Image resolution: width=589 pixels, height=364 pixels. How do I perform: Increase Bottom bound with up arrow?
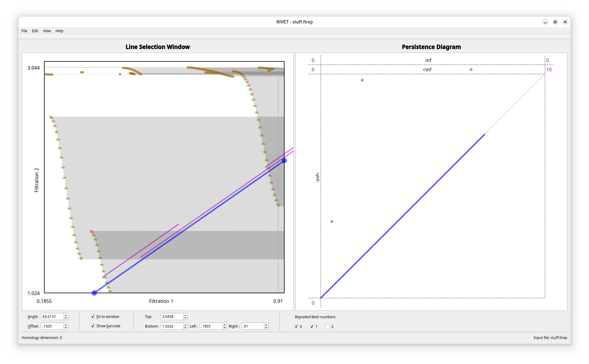185,325
